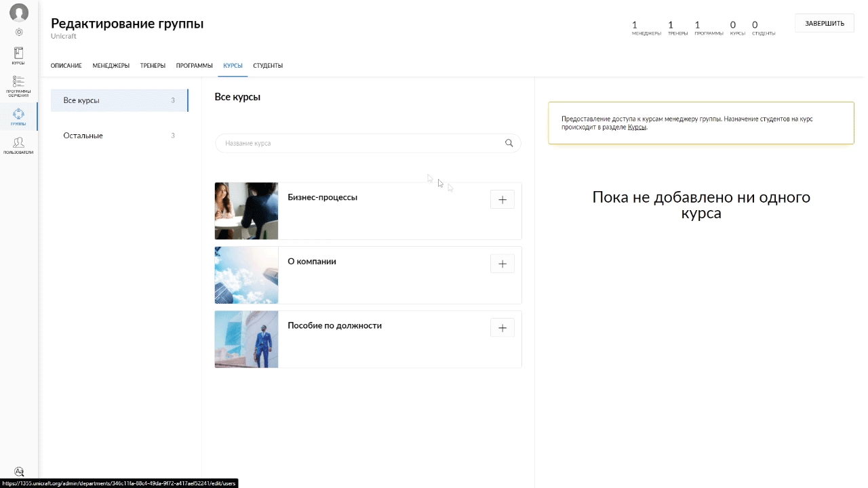This screenshot has height=488, width=868.
Task: Go to Курсы in the sidebar
Action: coord(18,56)
